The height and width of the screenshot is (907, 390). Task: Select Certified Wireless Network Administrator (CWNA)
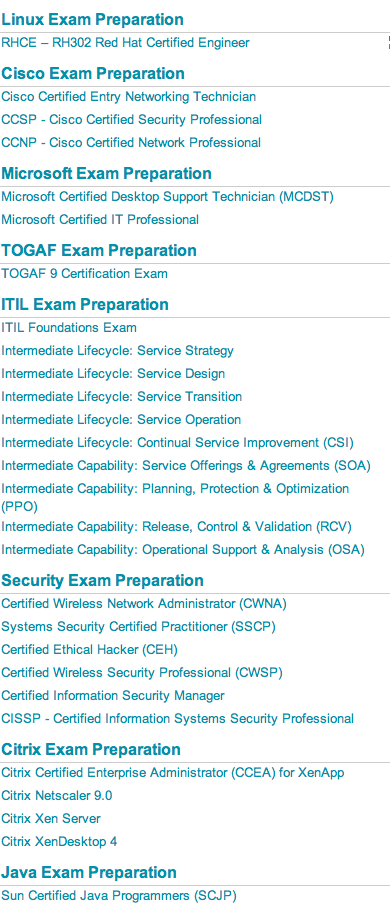tap(144, 604)
